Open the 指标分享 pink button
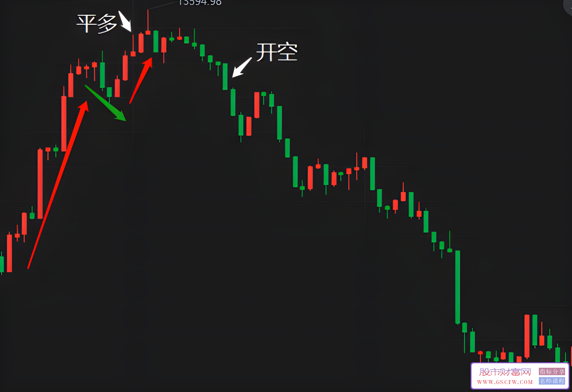This screenshot has height=392, width=572. [x=552, y=372]
